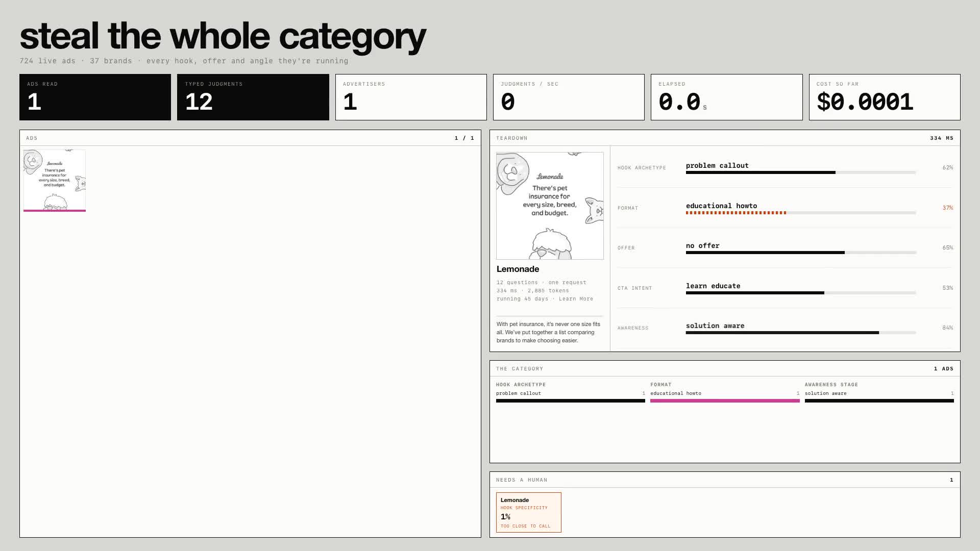Viewport: 980px width, 551px height.
Task: Click the 'steal the whole category' heading
Action: click(x=223, y=36)
